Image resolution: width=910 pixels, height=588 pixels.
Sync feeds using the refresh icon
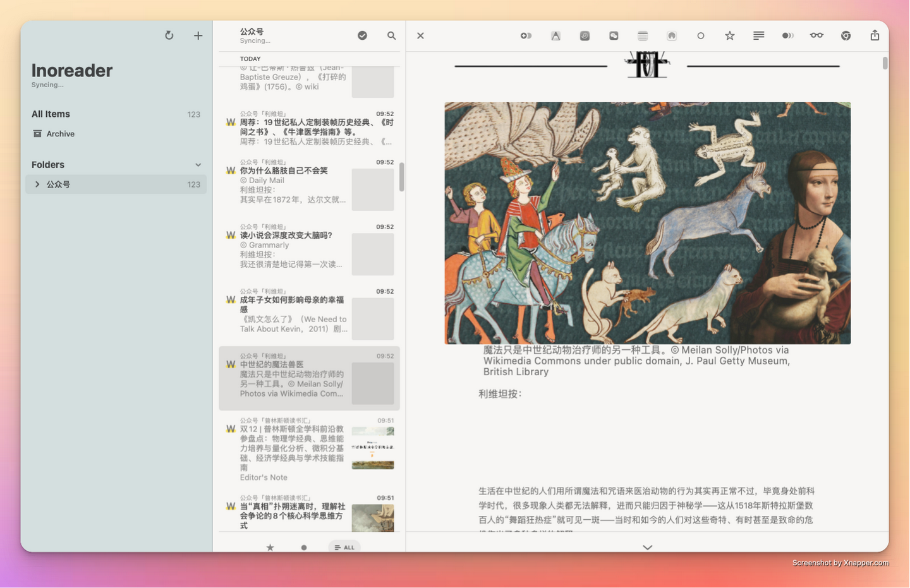pyautogui.click(x=169, y=35)
